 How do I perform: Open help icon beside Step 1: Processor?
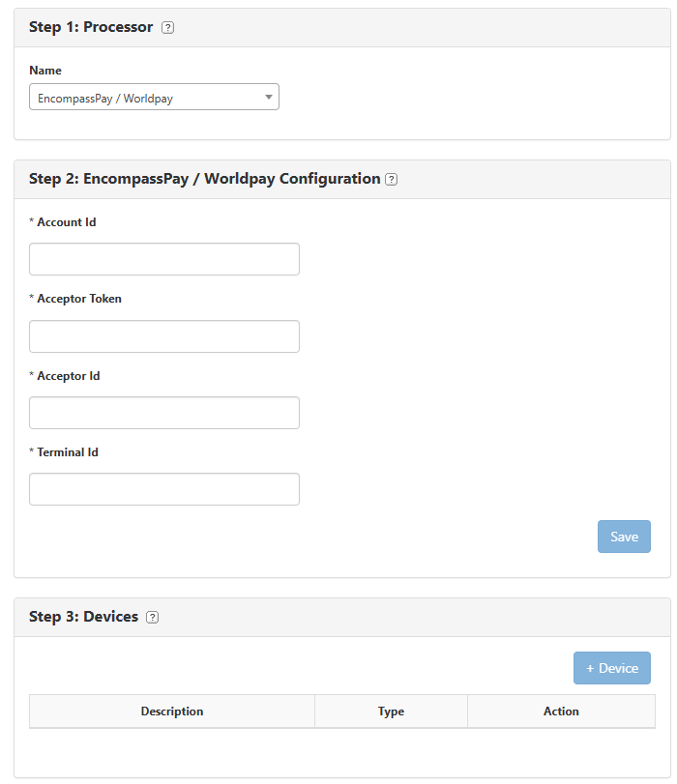(168, 28)
